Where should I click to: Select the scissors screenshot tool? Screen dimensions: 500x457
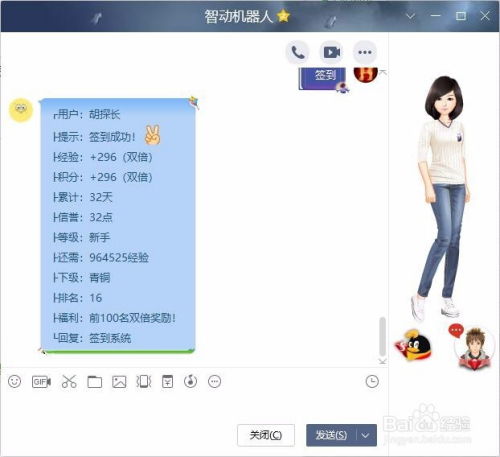pyautogui.click(x=69, y=381)
